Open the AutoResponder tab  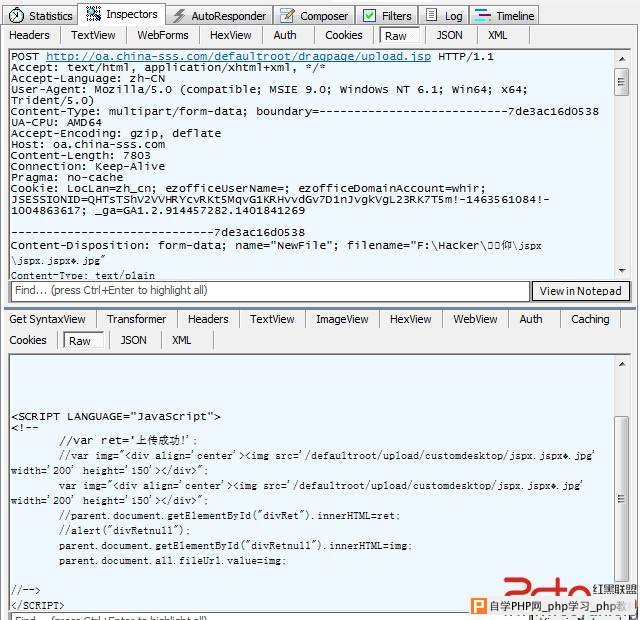[x=220, y=16]
